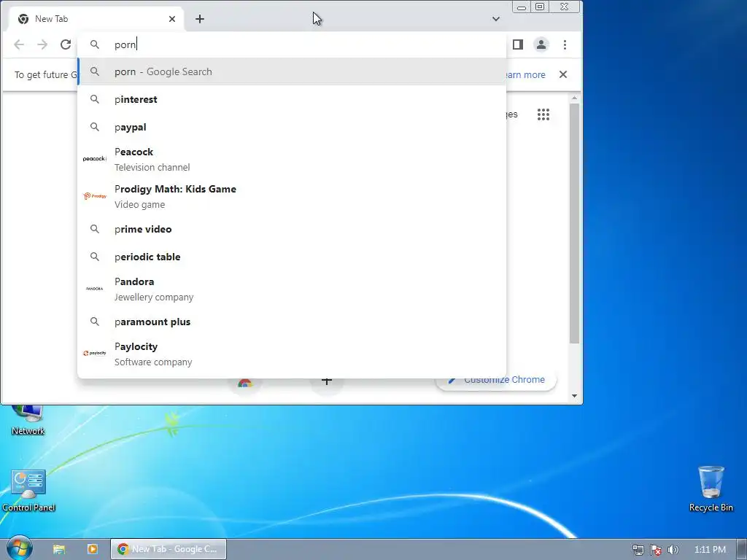Close the New Tab tab
This screenshot has width=747, height=560.
[172, 19]
